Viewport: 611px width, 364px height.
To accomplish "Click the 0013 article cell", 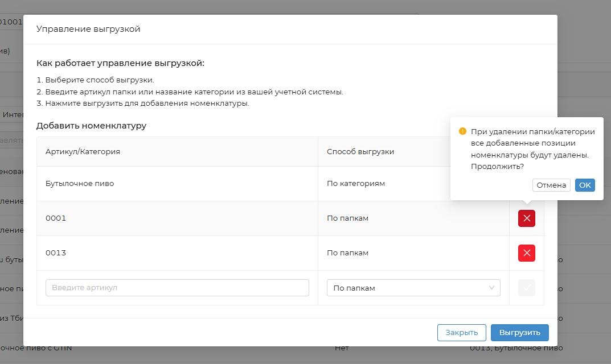I will 56,253.
